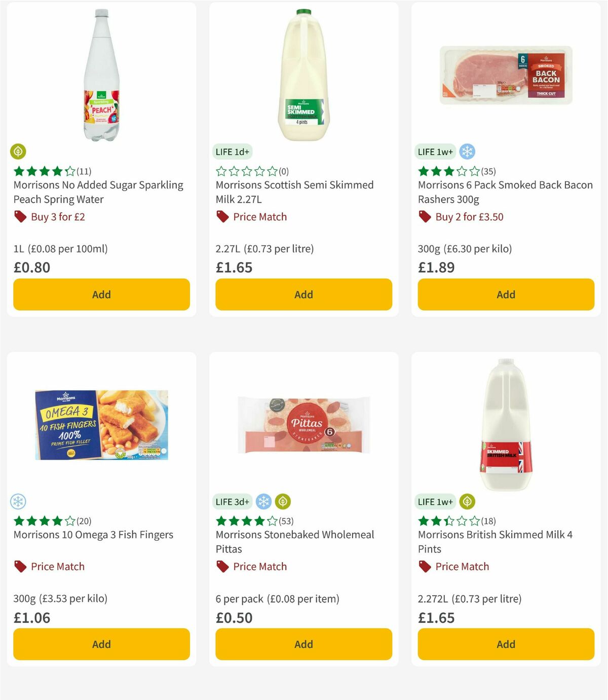608x700 pixels.
Task: Open Morrisons 10 Omega 3 Fish Fingers product page
Action: pyautogui.click(x=93, y=534)
